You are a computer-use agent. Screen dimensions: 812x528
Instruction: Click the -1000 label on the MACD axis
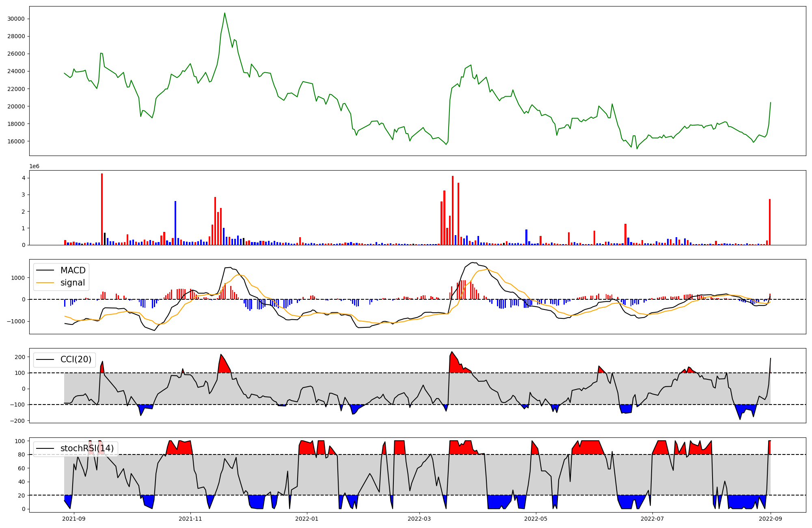[x=17, y=321]
